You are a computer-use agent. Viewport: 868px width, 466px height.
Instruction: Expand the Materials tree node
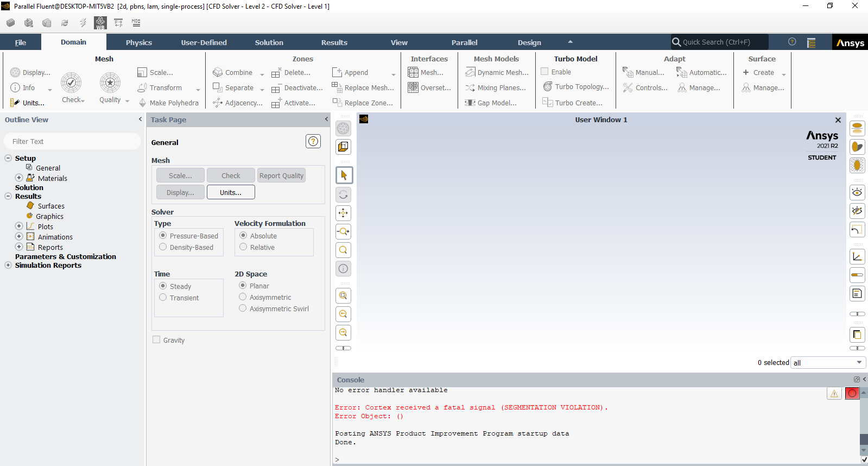[x=19, y=178]
